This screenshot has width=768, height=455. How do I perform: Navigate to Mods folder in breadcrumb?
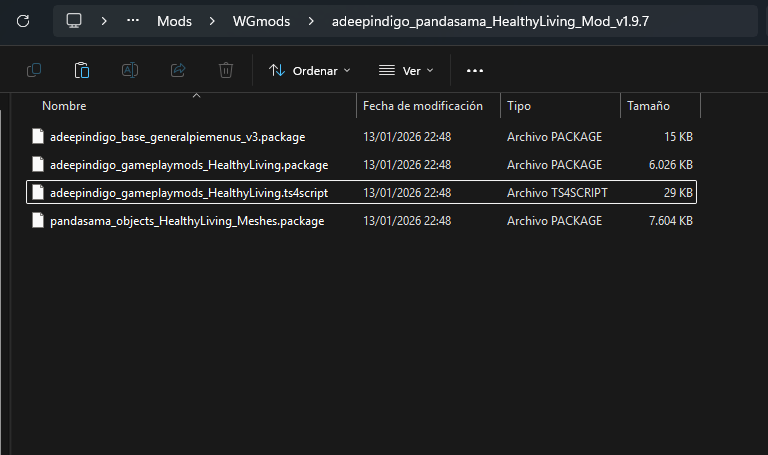174,20
